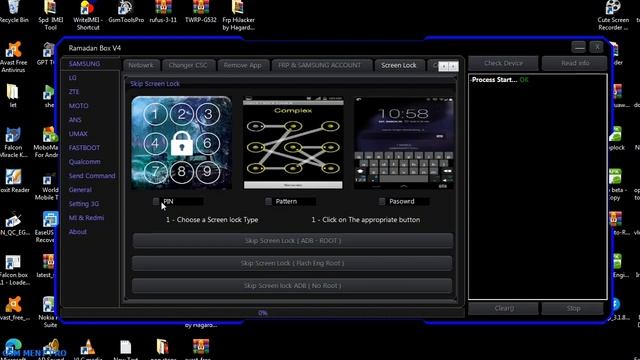Image resolution: width=640 pixels, height=360 pixels.
Task: Open the Setting 3G sidebar section
Action: pyautogui.click(x=84, y=204)
